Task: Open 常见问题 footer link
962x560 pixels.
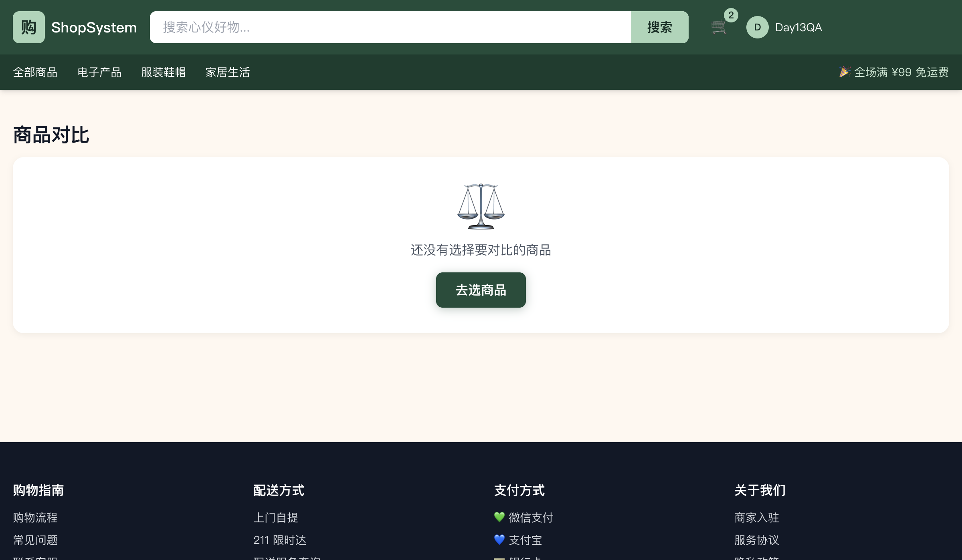Action: (x=35, y=540)
